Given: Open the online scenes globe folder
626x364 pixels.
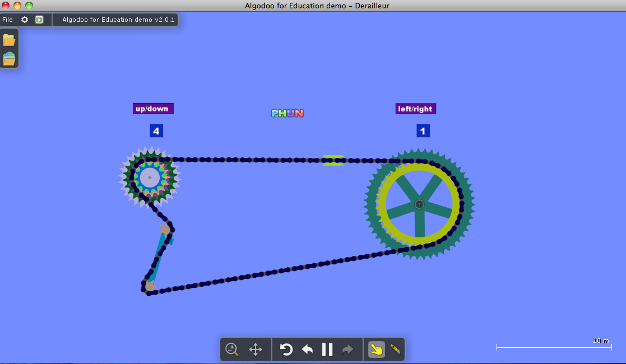Looking at the screenshot, I should (9, 58).
